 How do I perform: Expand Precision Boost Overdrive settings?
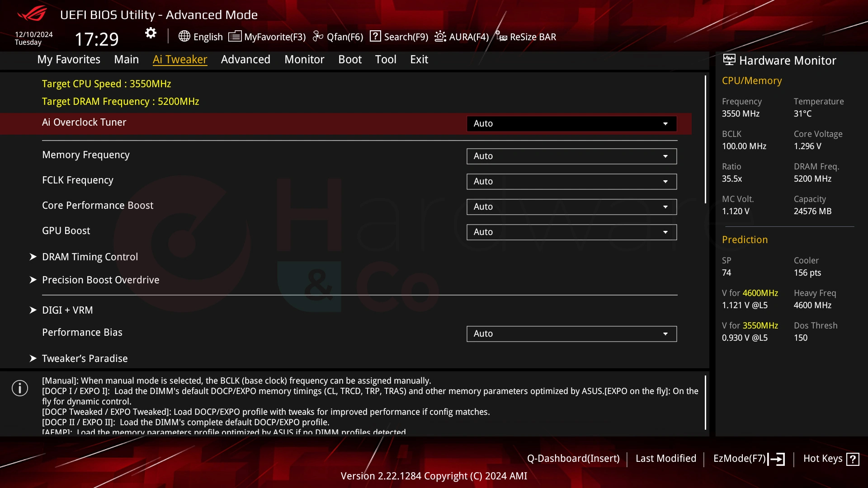[100, 279]
